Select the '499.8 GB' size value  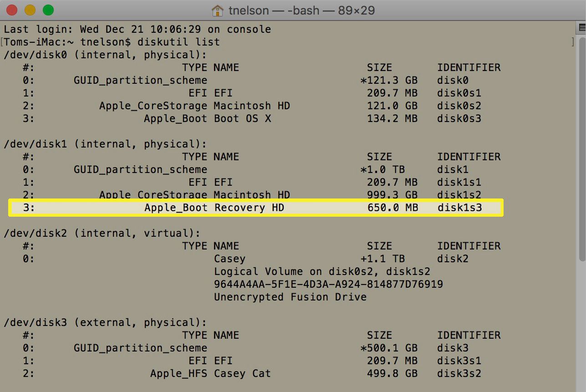click(392, 374)
